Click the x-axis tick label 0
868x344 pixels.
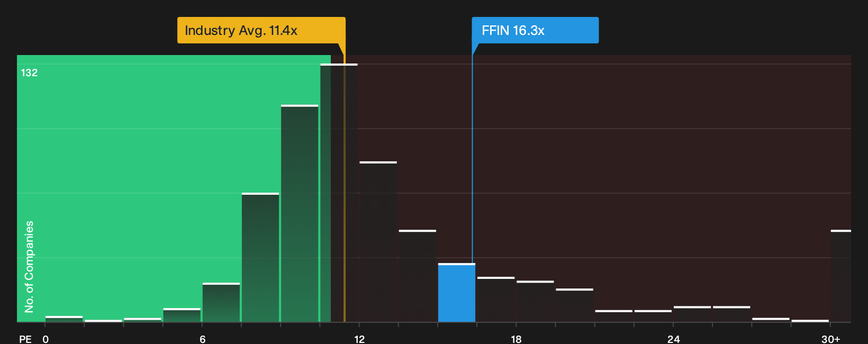[x=46, y=339]
